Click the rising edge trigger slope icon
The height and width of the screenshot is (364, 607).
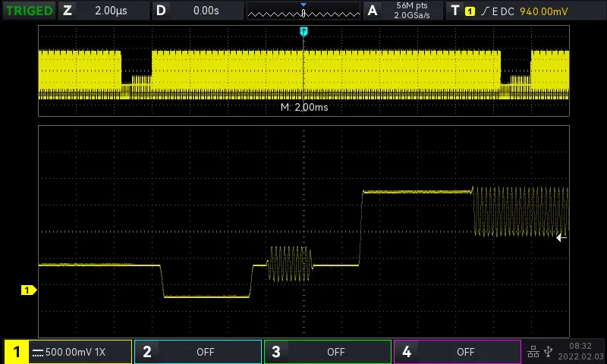(x=485, y=11)
